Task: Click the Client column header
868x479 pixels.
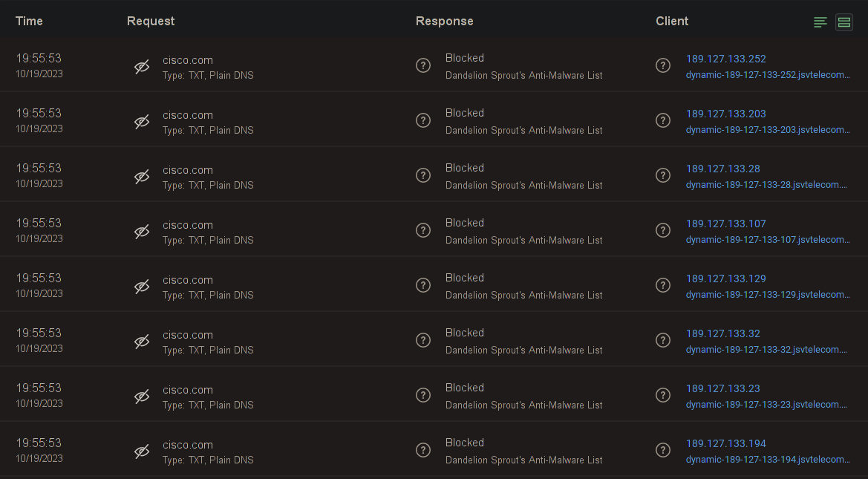Action: pos(672,21)
